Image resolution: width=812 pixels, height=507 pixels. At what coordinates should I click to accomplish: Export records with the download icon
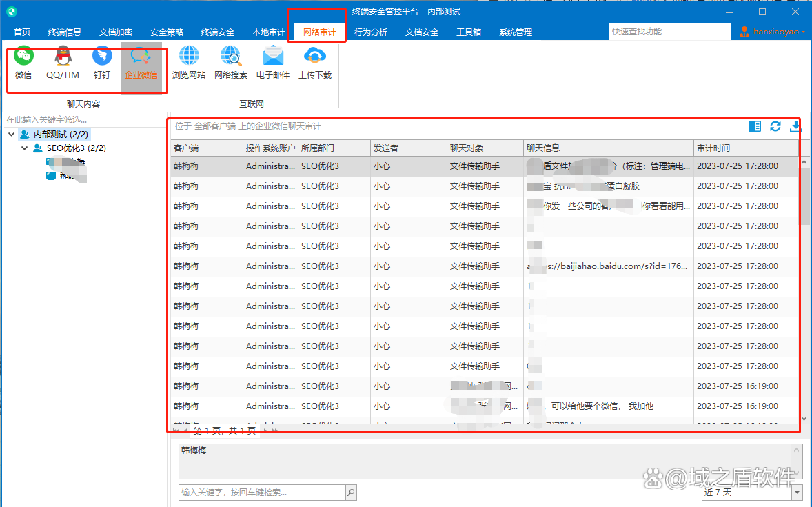(795, 126)
